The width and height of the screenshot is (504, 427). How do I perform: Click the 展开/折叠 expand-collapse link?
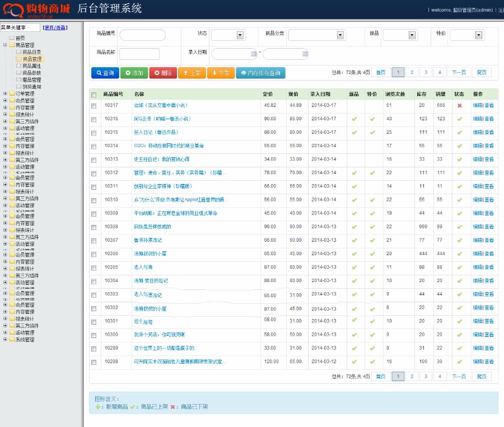(54, 26)
